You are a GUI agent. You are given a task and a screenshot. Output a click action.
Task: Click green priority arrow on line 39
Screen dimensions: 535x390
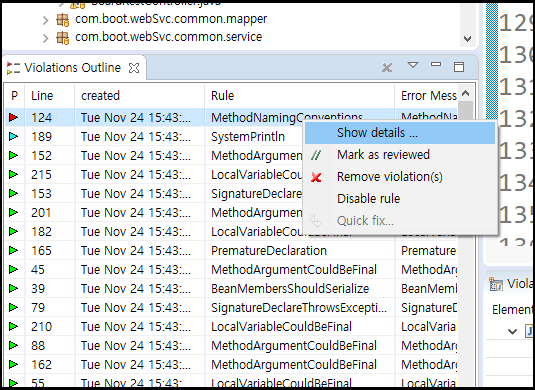pos(13,289)
